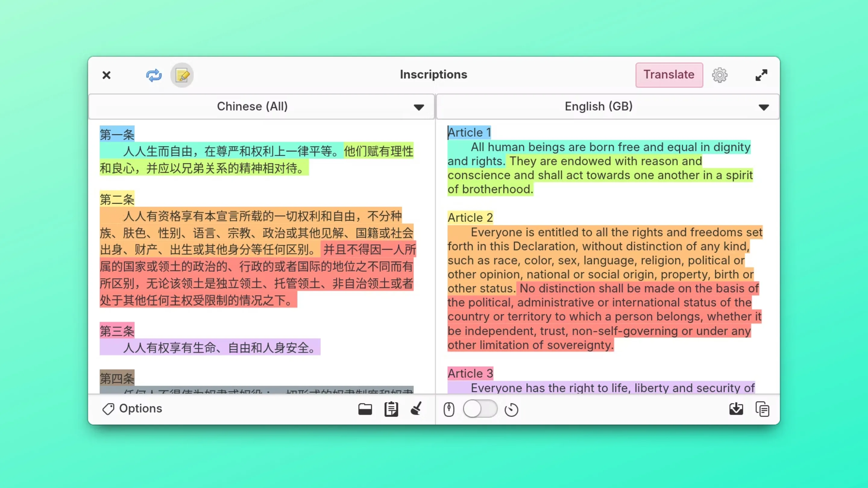Close the Inscriptions window with the X
The width and height of the screenshot is (868, 488).
pyautogui.click(x=106, y=75)
